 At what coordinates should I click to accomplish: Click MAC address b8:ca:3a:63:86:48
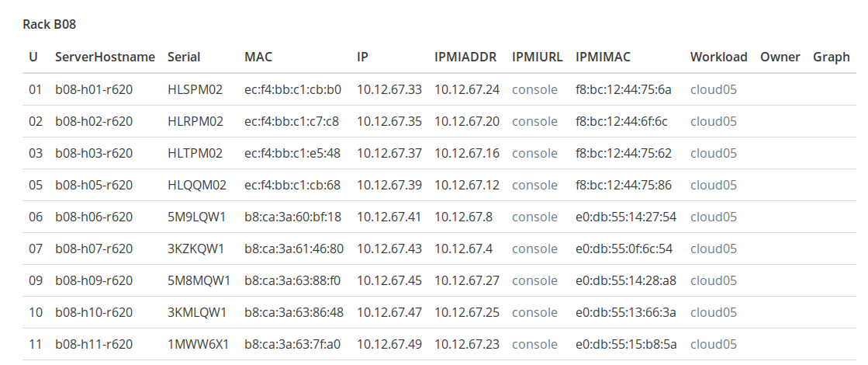tap(293, 312)
